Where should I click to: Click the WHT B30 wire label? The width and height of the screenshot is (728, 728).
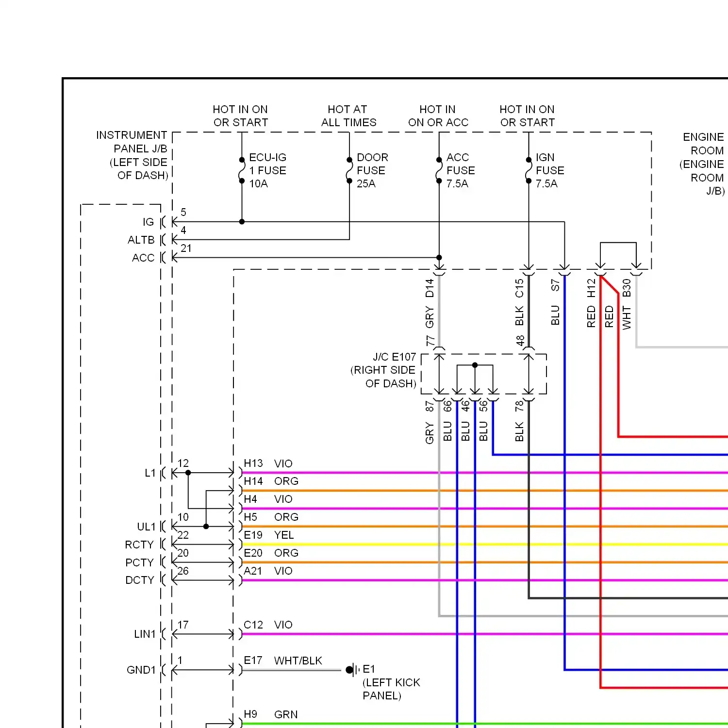coord(627,304)
